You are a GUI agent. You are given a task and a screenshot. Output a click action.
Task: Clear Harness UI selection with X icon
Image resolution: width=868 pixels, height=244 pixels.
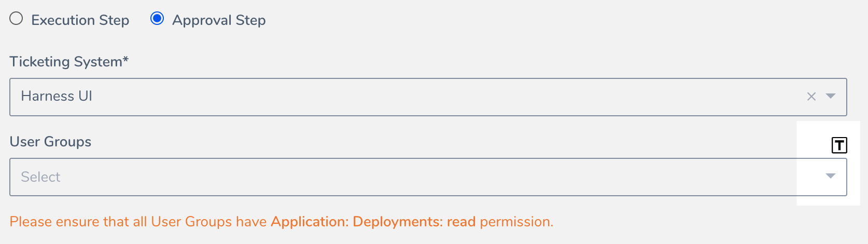point(811,97)
